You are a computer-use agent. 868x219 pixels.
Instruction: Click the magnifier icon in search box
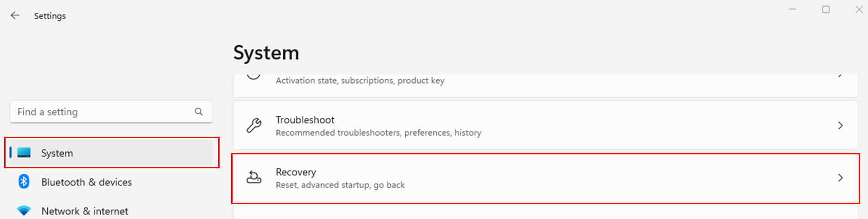coord(199,112)
